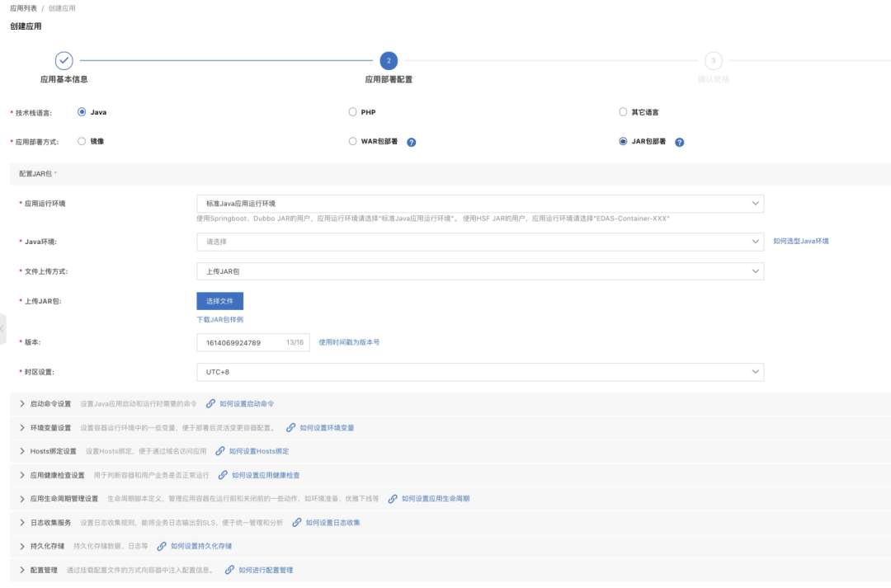Expand 启动命令设置 section
The width and height of the screenshot is (891, 588).
22,403
